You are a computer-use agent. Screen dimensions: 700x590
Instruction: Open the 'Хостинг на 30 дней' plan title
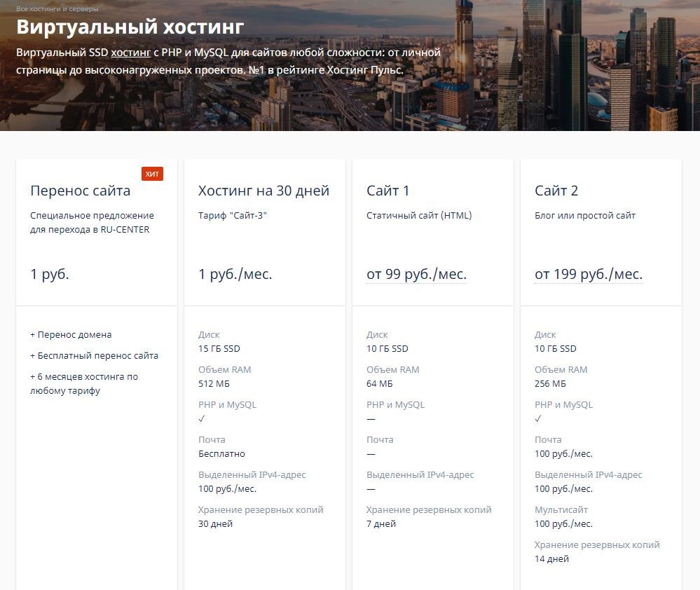click(x=264, y=191)
